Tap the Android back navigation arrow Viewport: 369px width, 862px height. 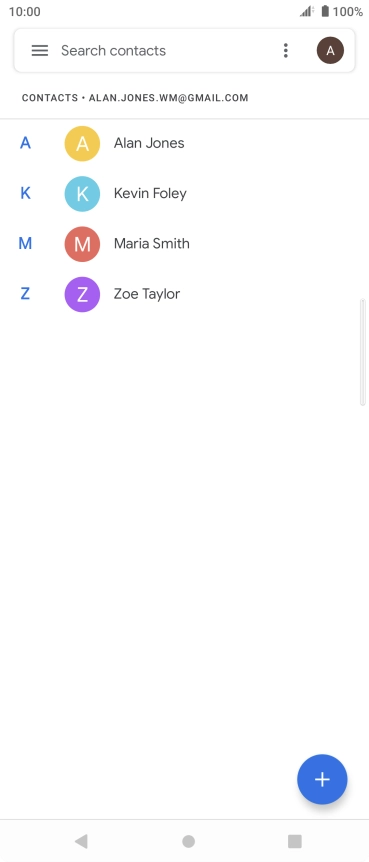tap(81, 841)
